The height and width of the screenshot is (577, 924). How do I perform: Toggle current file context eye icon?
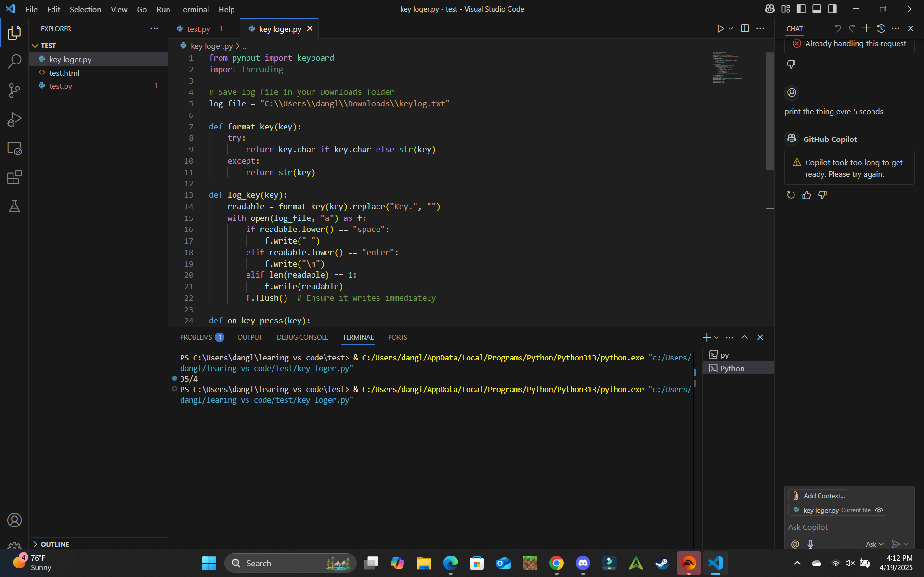[879, 510]
